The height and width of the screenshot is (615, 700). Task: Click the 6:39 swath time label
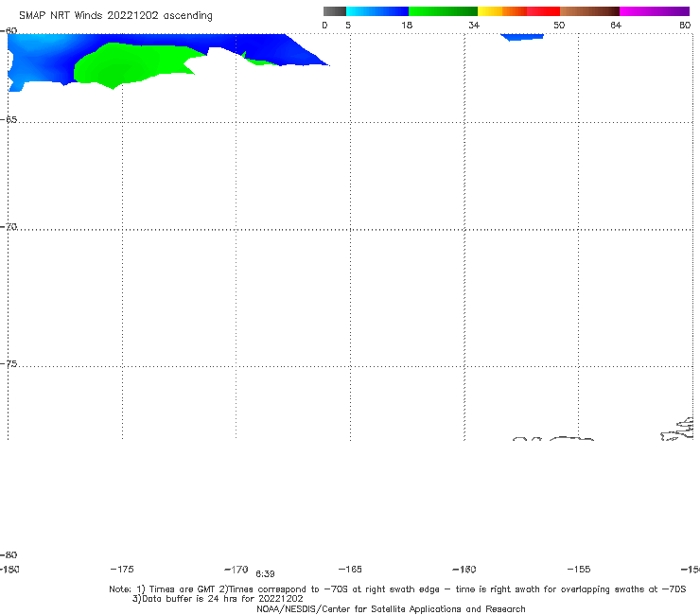(x=265, y=574)
